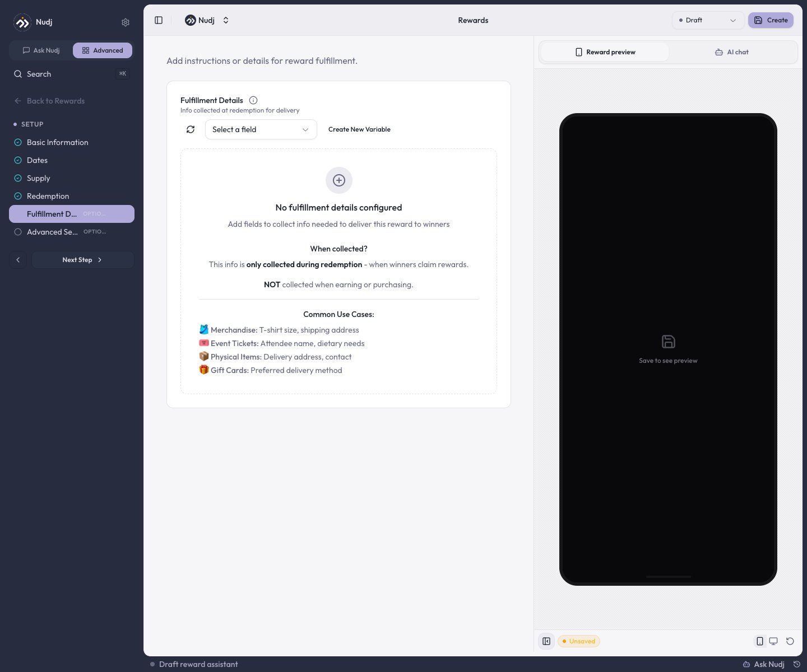Go to previous step arrow button

(18, 260)
